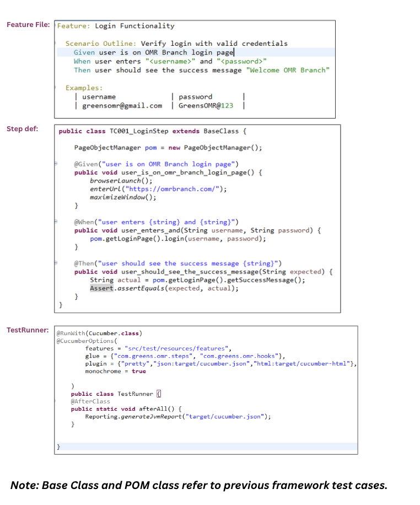420x505 pixels.
Task: Click the 'Step def:' label
Action: pyautogui.click(x=23, y=129)
